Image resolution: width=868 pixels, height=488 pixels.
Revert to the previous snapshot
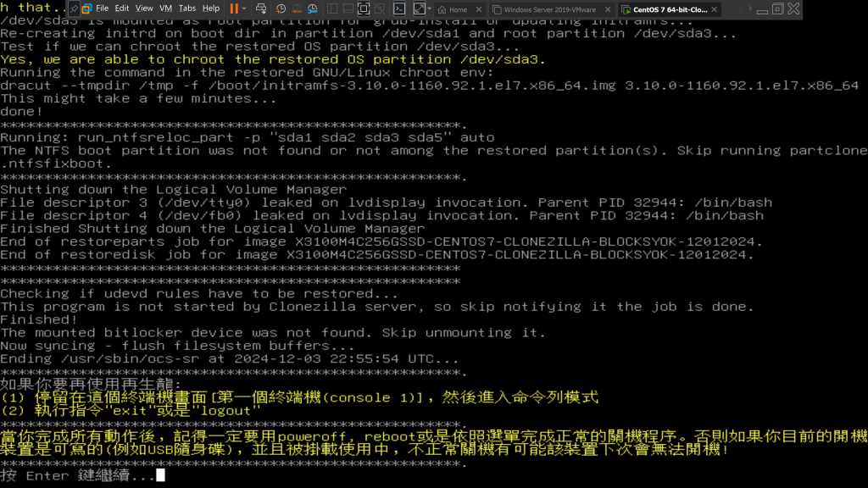coord(295,8)
